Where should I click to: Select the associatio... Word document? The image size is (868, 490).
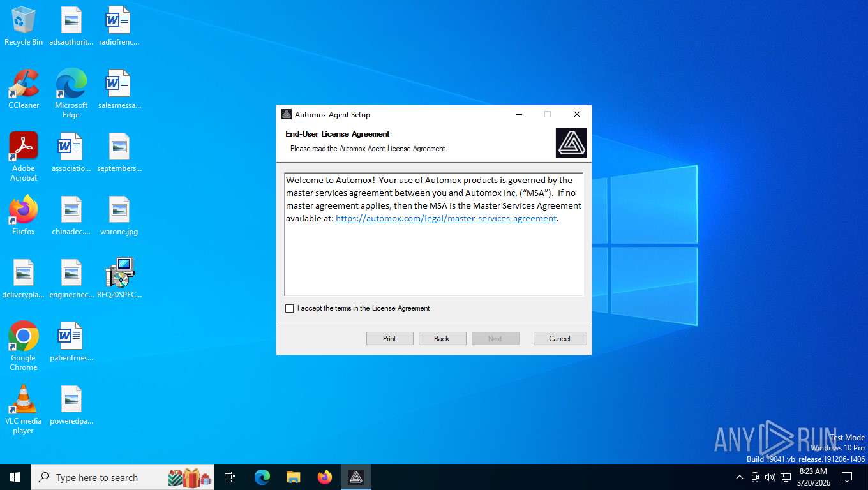coord(71,152)
